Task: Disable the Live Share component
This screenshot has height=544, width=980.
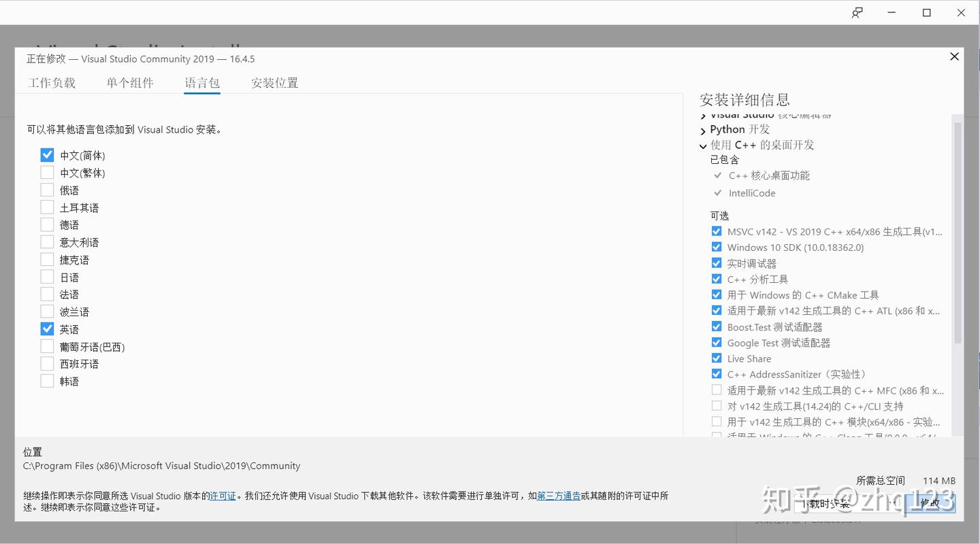Action: click(x=717, y=358)
